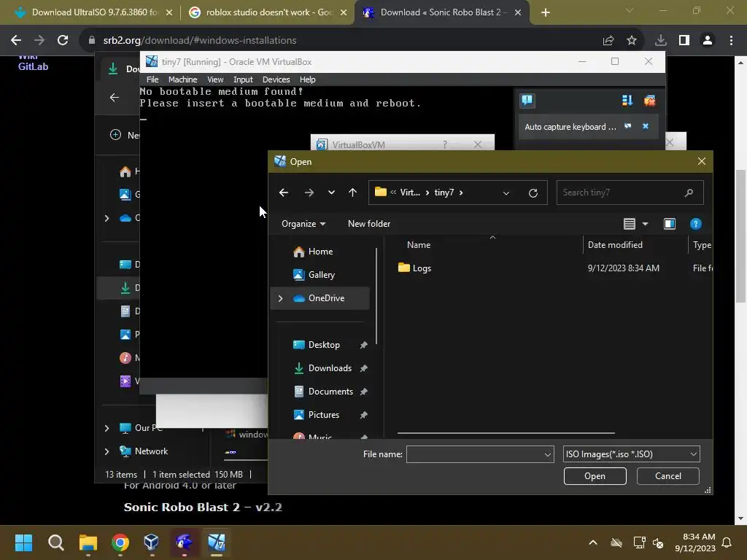This screenshot has width=747, height=560.
Task: Open the Devices menu in VirtualBox
Action: coord(276,79)
